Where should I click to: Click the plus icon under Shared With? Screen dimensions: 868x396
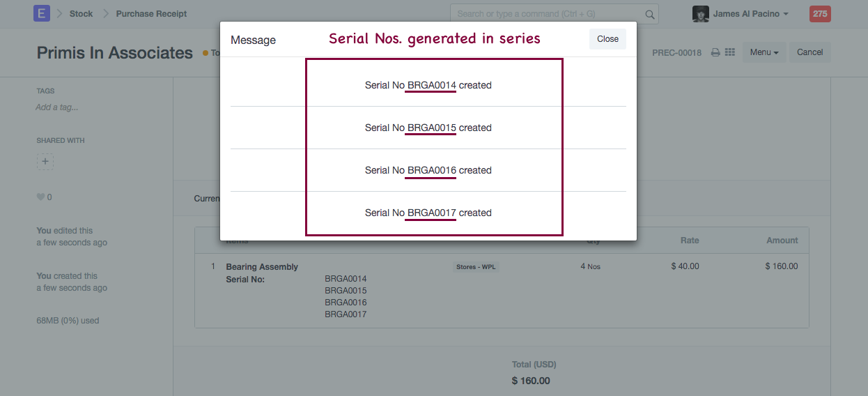pyautogui.click(x=45, y=162)
